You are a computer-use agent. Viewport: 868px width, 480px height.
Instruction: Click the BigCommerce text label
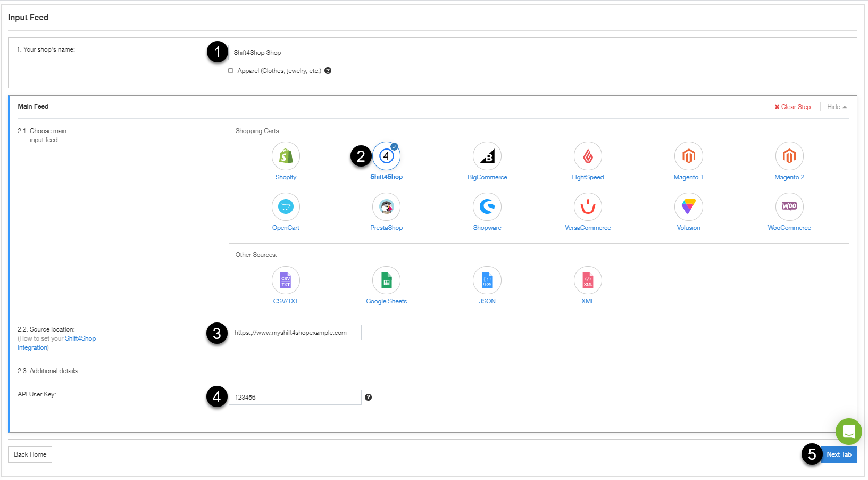point(487,177)
